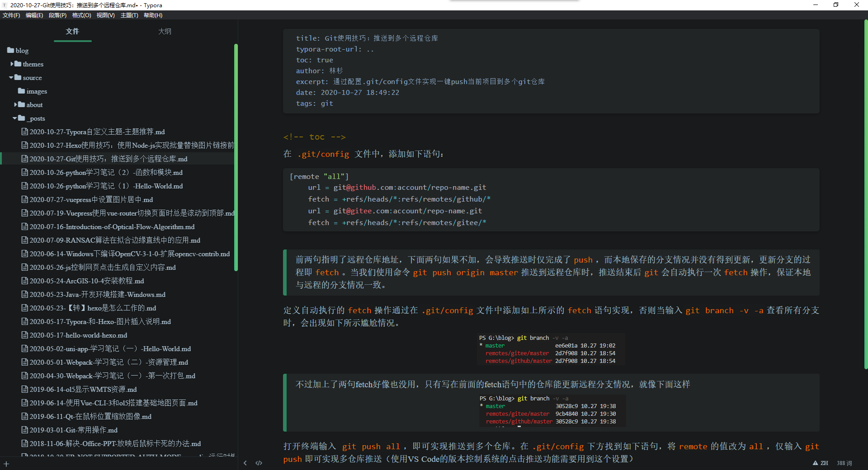Select the images folder icon
Image resolution: width=868 pixels, height=470 pixels.
pyautogui.click(x=21, y=91)
